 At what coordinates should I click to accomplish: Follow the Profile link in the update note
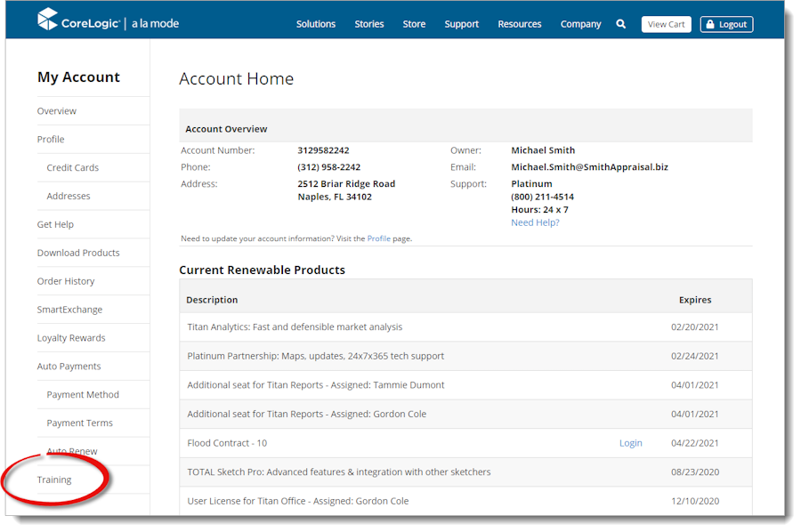(378, 238)
